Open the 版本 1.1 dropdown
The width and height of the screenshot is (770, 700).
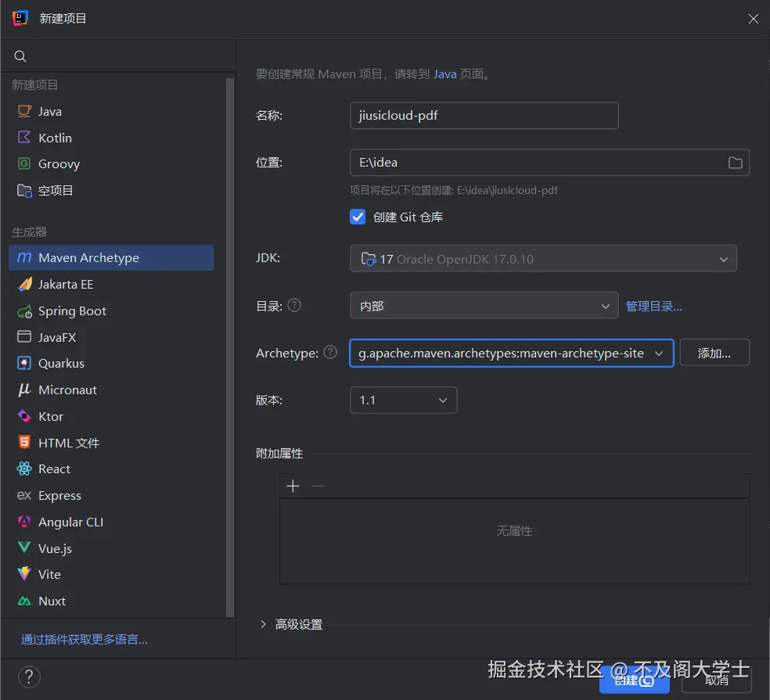(x=403, y=400)
